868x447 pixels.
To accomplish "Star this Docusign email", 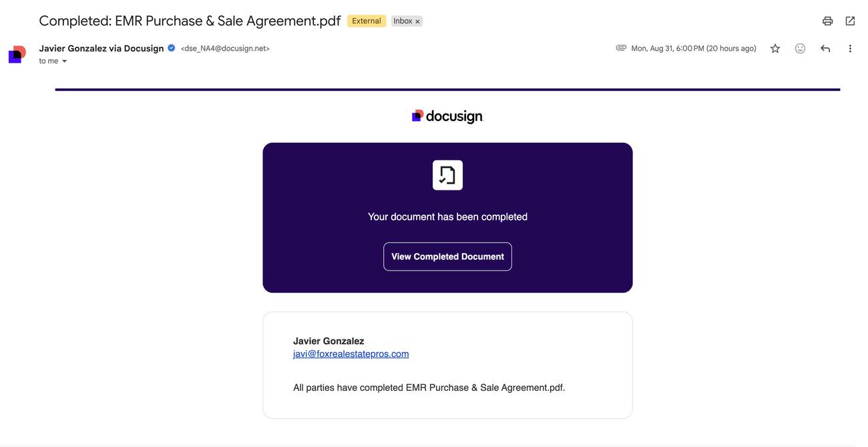I will point(775,48).
